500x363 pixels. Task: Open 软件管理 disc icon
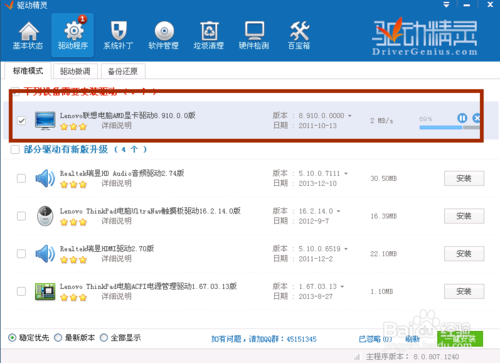tap(164, 35)
